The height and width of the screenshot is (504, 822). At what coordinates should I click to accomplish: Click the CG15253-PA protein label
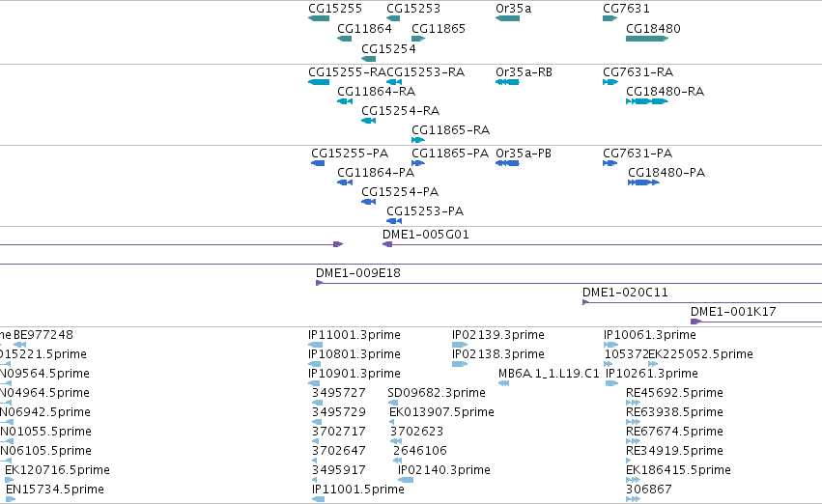coord(425,211)
